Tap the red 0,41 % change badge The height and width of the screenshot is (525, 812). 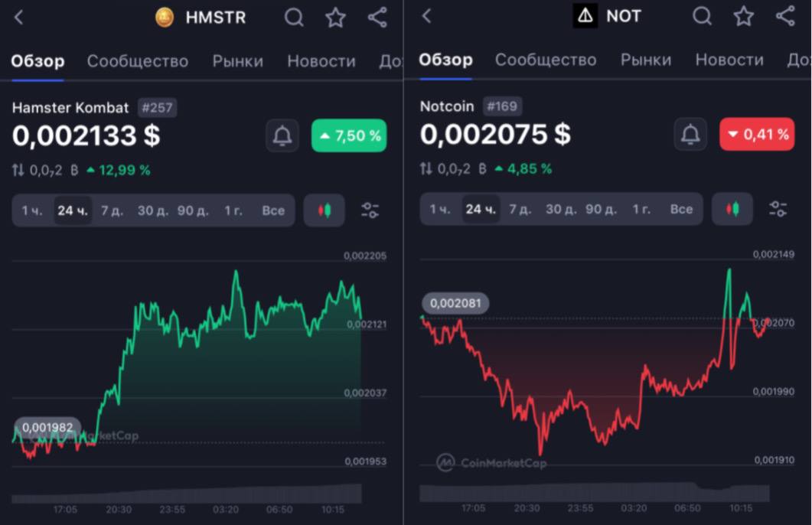(x=757, y=134)
